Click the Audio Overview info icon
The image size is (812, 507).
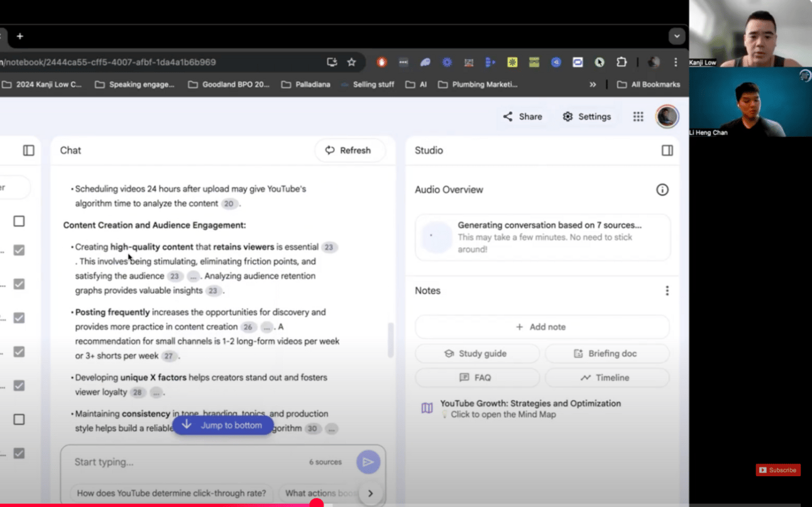tap(662, 190)
